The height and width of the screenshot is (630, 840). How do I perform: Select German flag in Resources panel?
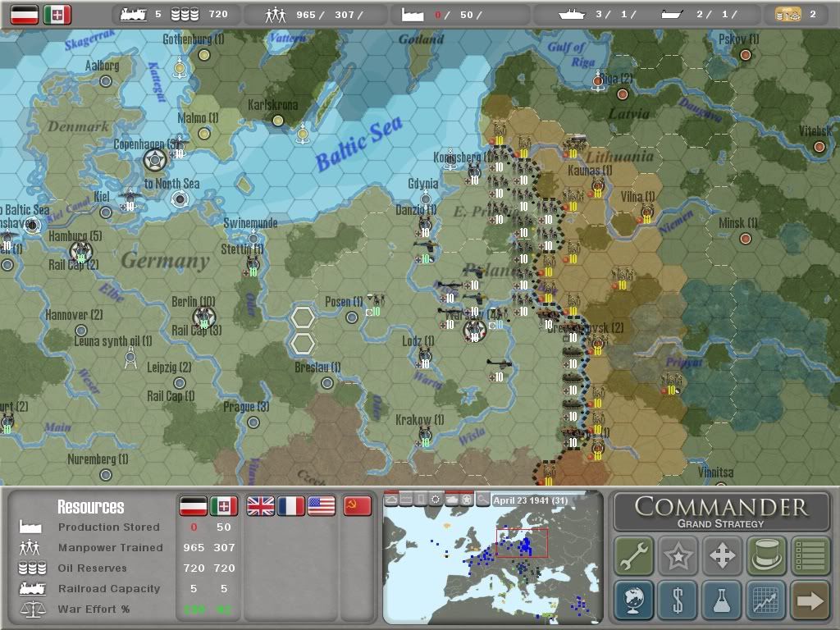pos(194,505)
